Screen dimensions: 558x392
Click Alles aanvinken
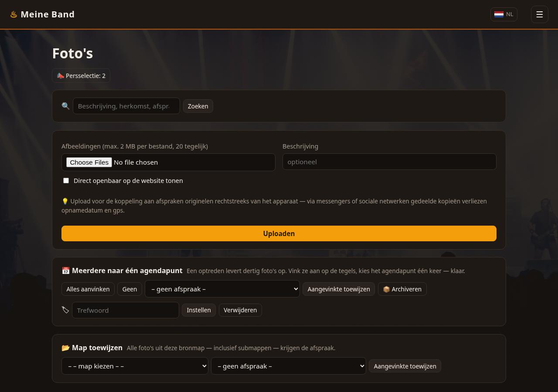pyautogui.click(x=88, y=289)
